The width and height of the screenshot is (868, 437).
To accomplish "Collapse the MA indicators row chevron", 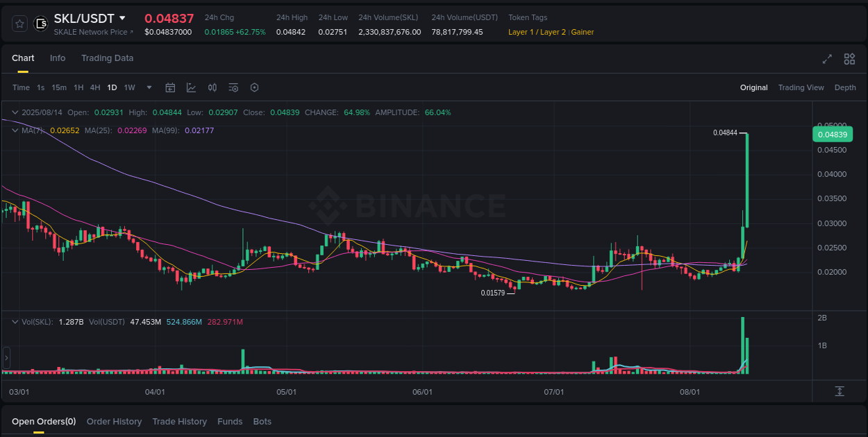I will 15,130.
